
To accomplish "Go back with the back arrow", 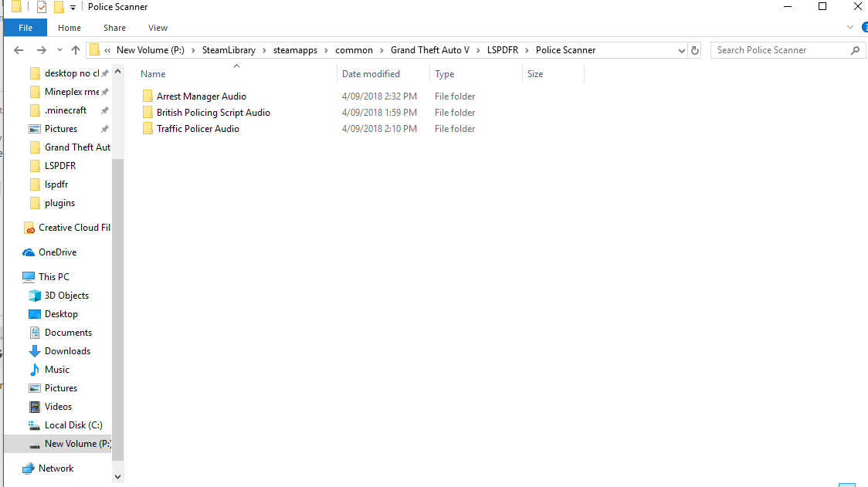I will click(19, 50).
